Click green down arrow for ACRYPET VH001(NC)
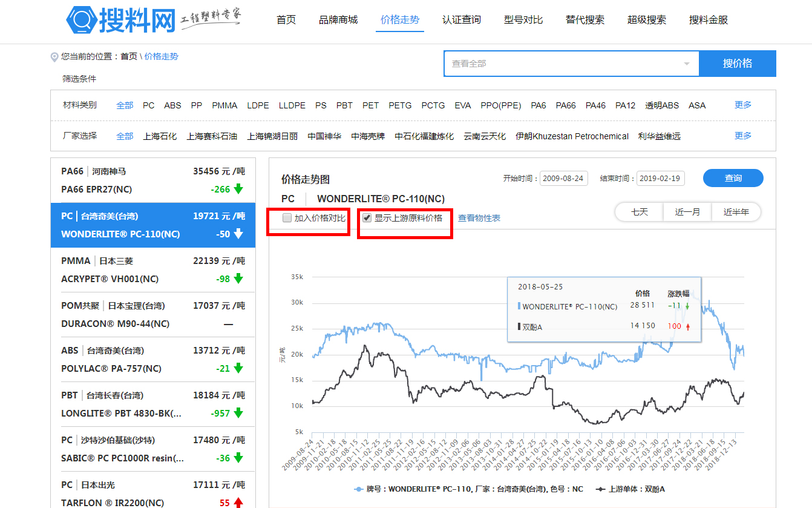 point(238,279)
